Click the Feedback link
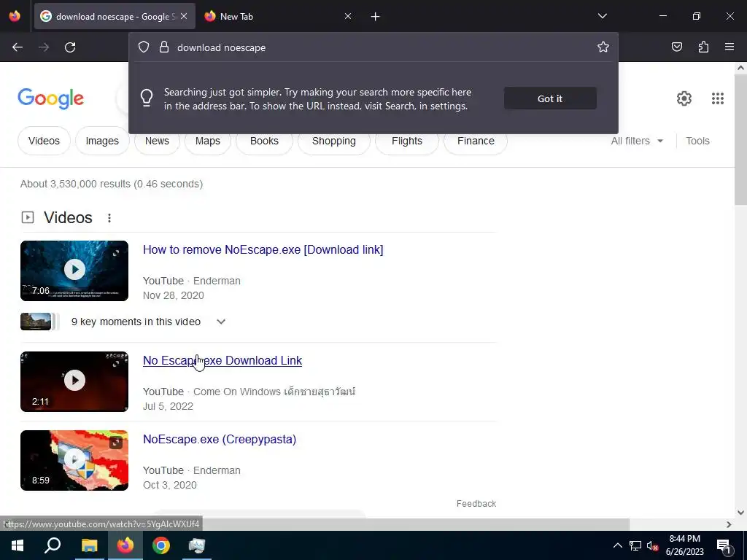Image resolution: width=747 pixels, height=560 pixels. click(476, 503)
